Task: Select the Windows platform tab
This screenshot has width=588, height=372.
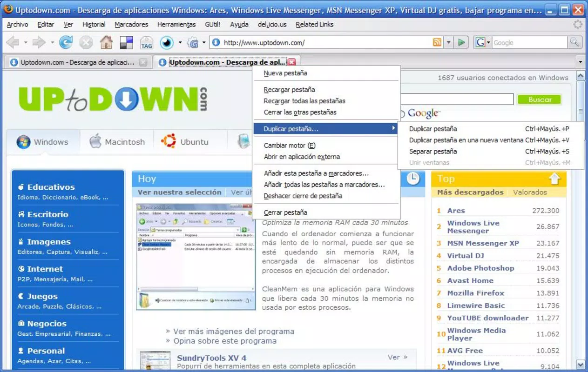Action: 42,142
